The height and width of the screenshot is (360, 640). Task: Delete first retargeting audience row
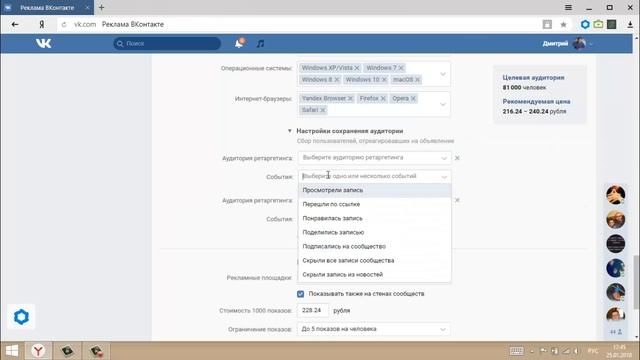click(x=457, y=158)
